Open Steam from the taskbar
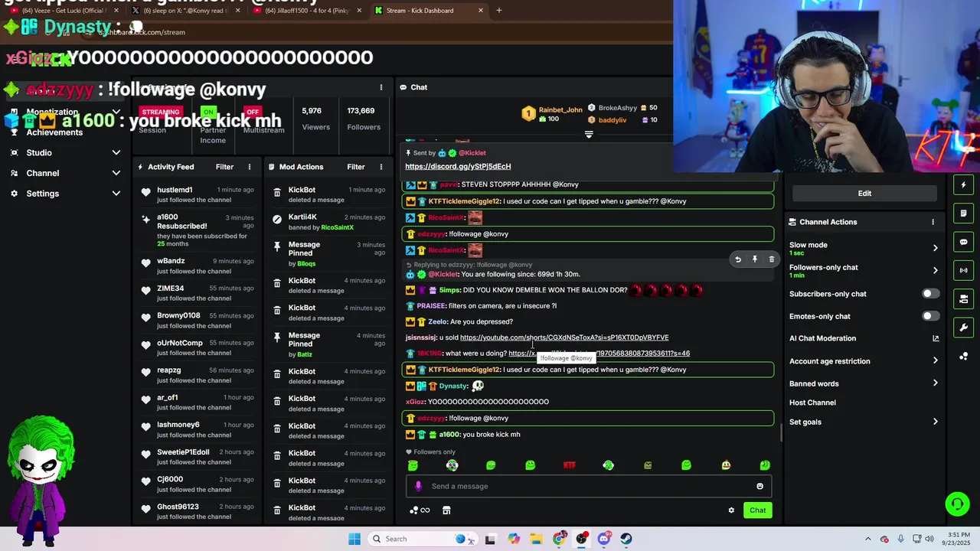The width and height of the screenshot is (980, 551). pyautogui.click(x=626, y=539)
